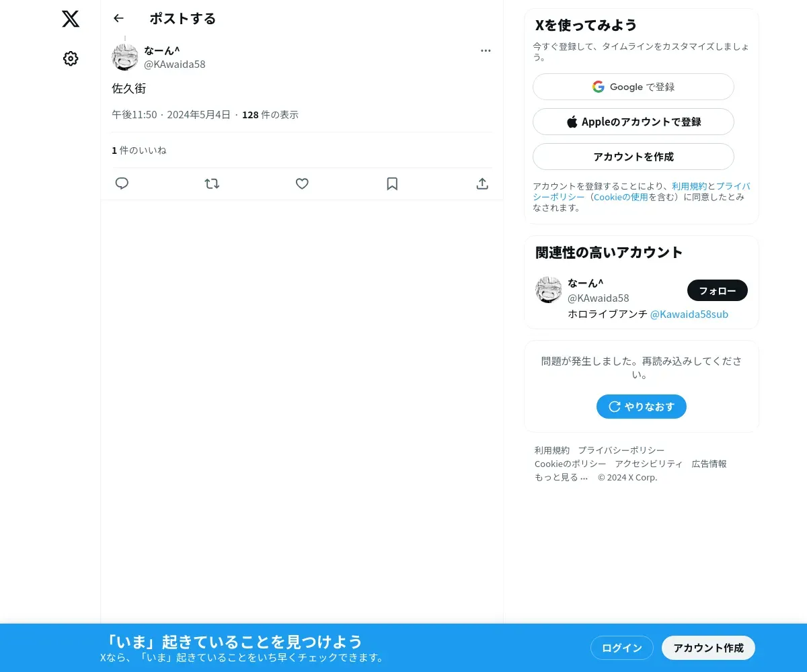
Task: Like the post with heart icon
Action: point(302,183)
